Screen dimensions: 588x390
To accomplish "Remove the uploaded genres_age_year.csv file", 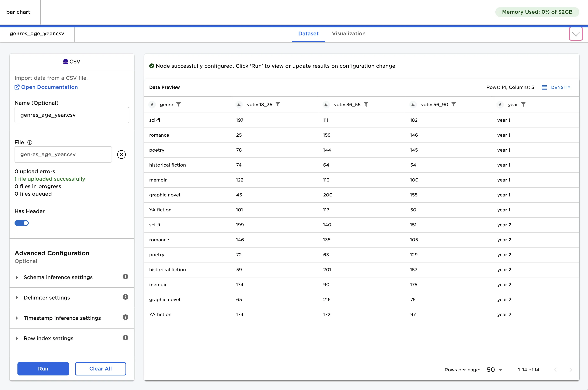I will click(122, 154).
